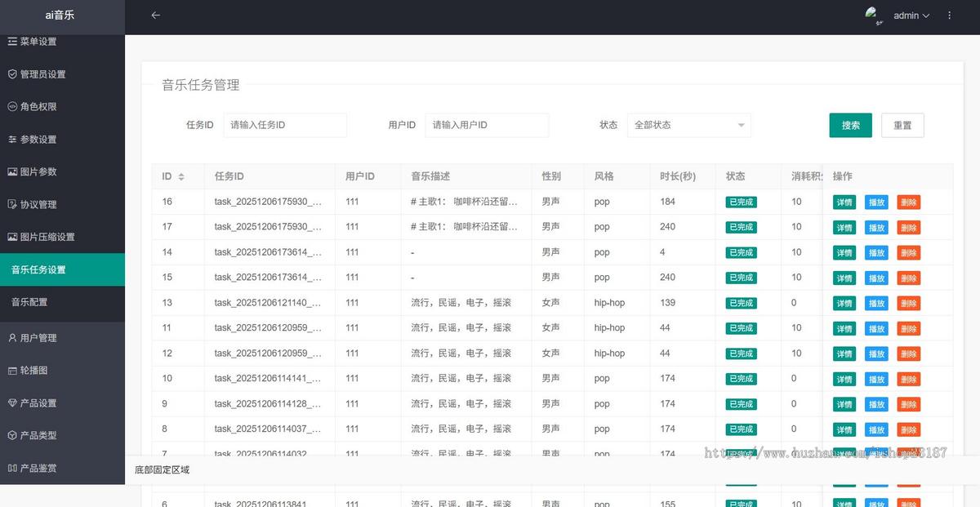Open the three-dot menu at top right
Viewport: 980px width, 507px height.
[949, 15]
